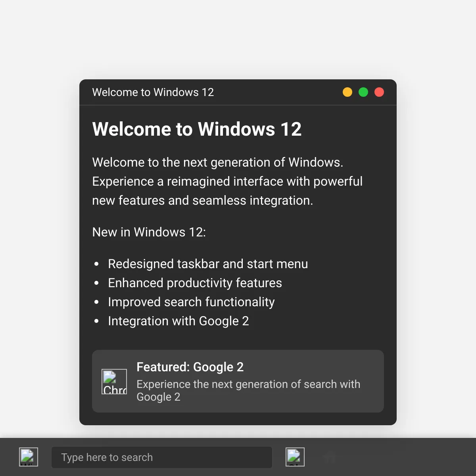Launch the Chrome icon in the taskbar
Viewport: 476px width, 476px height.
(x=295, y=457)
